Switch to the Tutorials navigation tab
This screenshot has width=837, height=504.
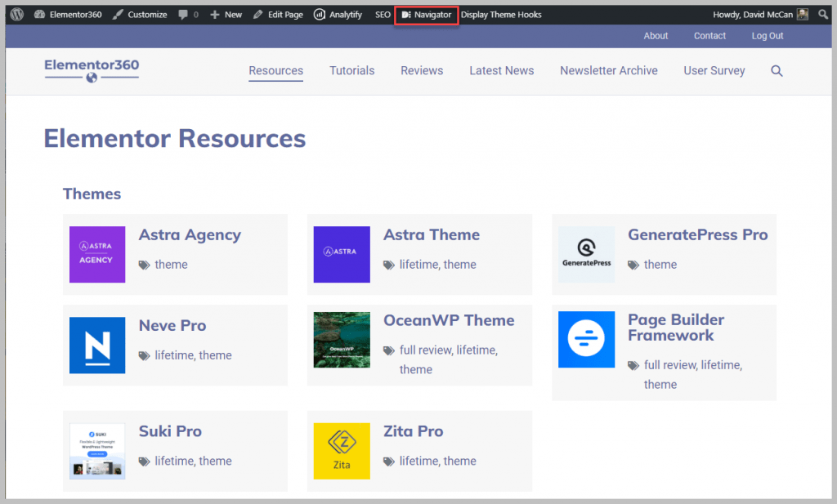(351, 71)
